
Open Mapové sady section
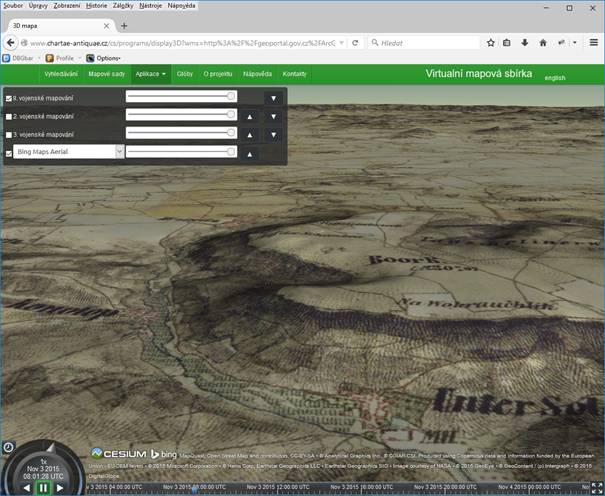point(106,74)
